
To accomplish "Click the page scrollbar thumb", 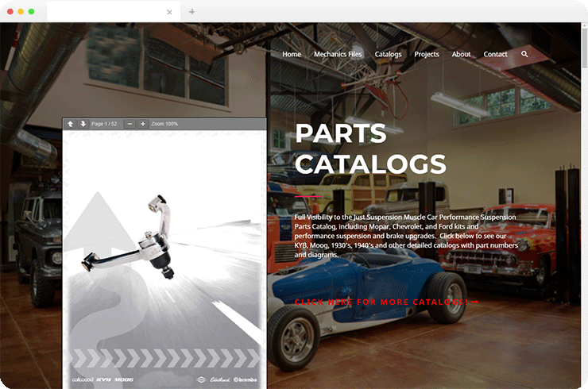I will [x=584, y=47].
